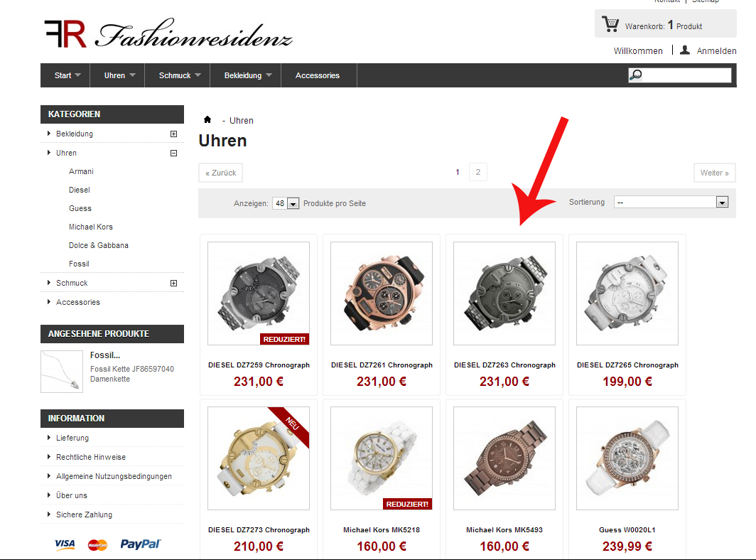Viewport: 756px width, 560px height.
Task: Go to page 2 of results
Action: [x=477, y=172]
